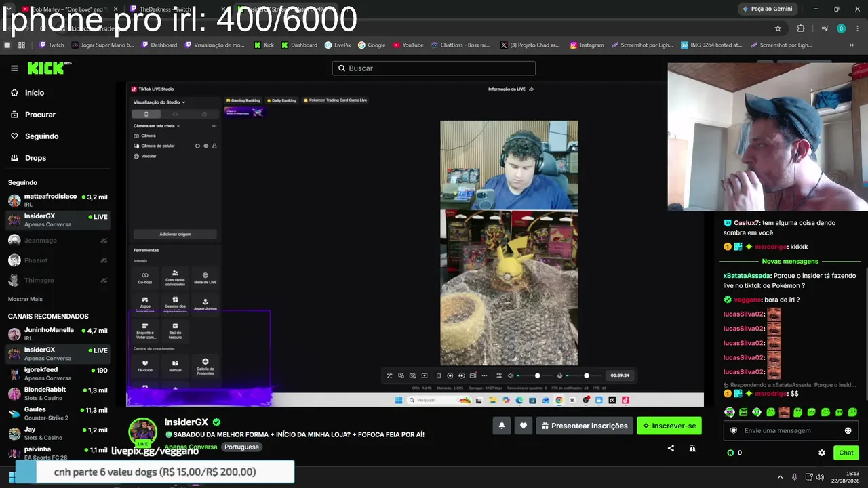Click the chat identity shield icon
Viewport: 868px width, 488px height.
pos(733,430)
